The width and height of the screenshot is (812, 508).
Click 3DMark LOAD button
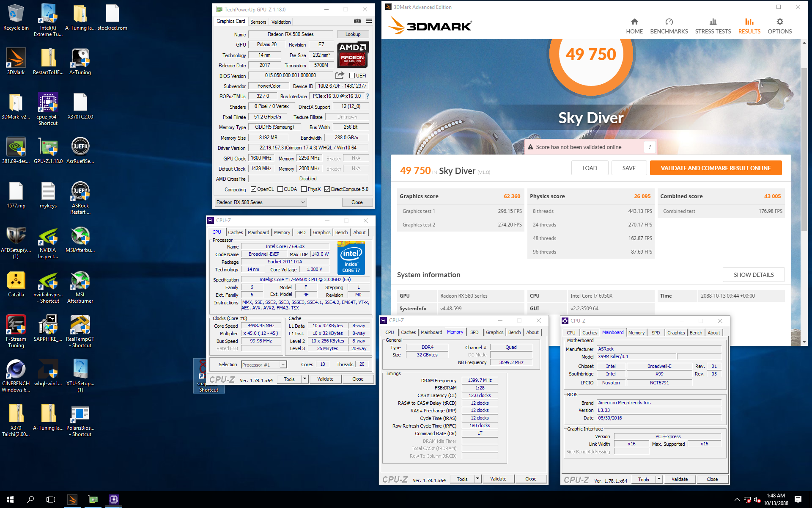(x=590, y=168)
